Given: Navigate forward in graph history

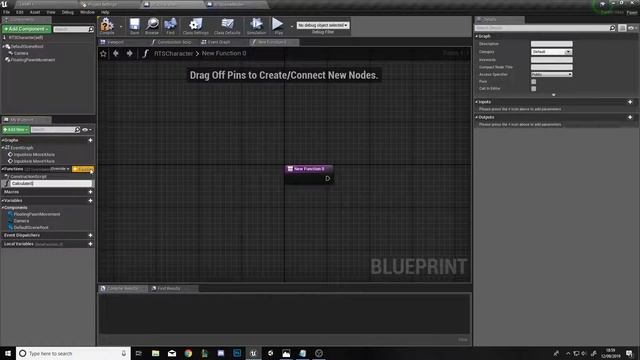Looking at the screenshot, I should click(x=129, y=53).
